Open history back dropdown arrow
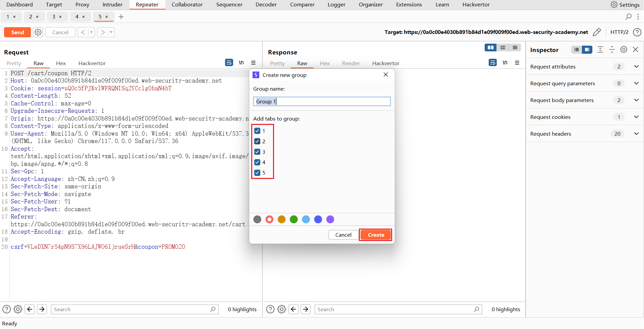This screenshot has width=644, height=329. point(91,32)
